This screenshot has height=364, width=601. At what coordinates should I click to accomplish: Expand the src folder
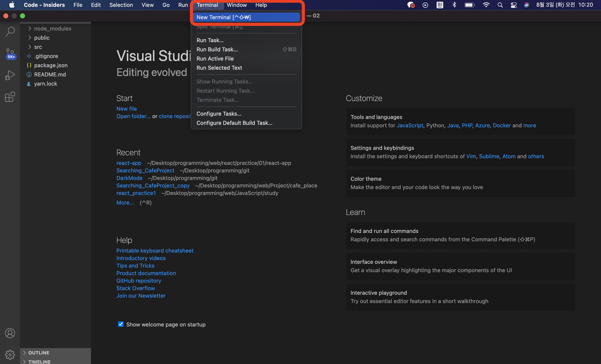38,47
